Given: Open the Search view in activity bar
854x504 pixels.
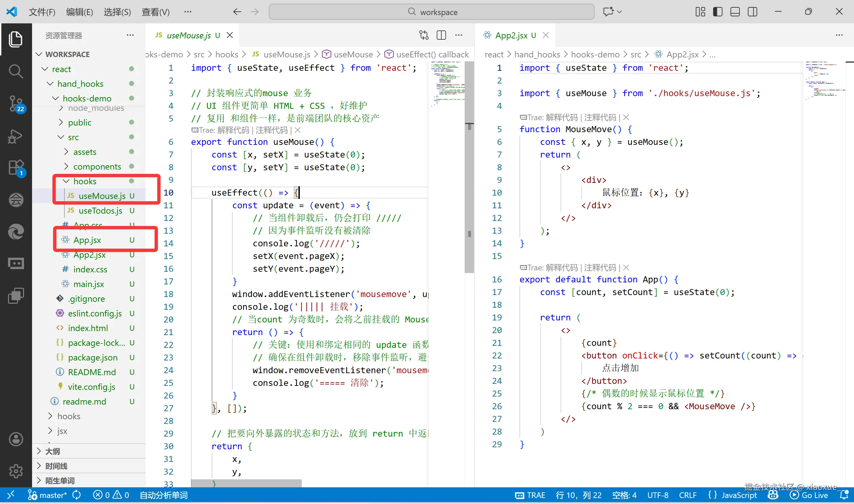Looking at the screenshot, I should tap(16, 71).
